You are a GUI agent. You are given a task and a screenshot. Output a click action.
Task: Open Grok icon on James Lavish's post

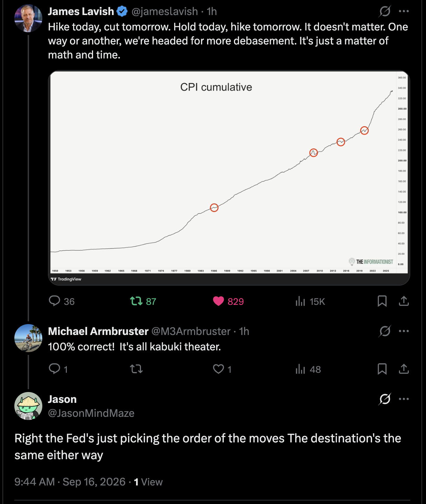385,12
